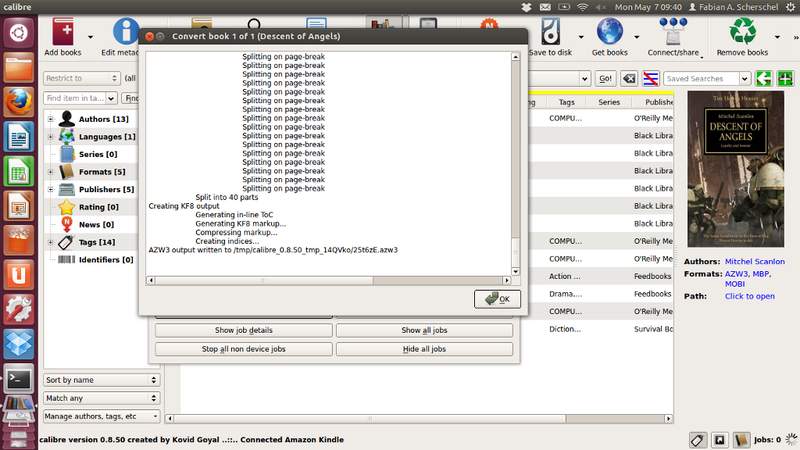Expand the Formats [5] node

coord(51,172)
